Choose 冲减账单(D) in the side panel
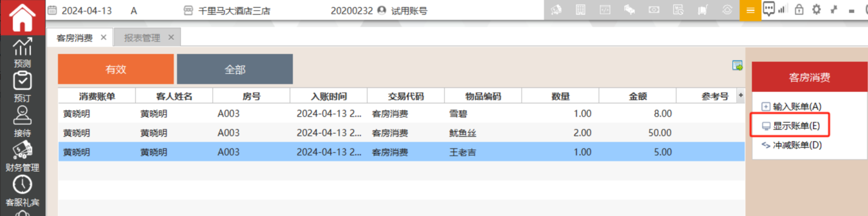Screen dimensions: 868x216 [796, 145]
